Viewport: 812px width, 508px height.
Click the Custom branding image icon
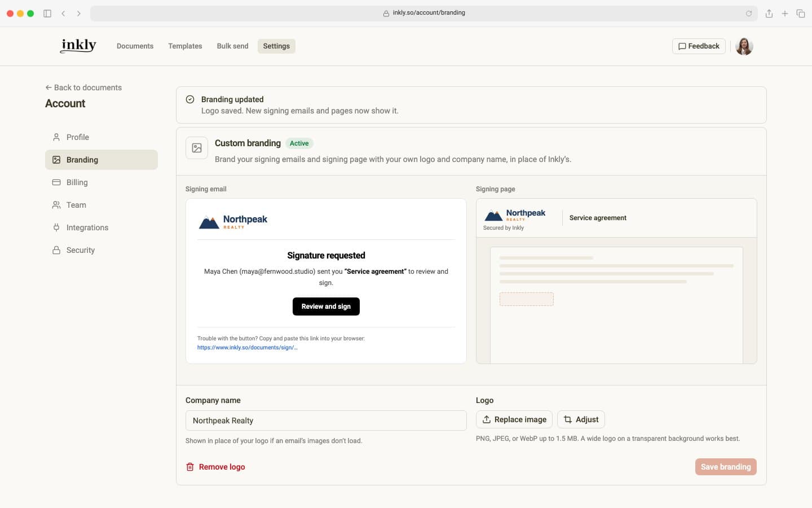pyautogui.click(x=197, y=148)
